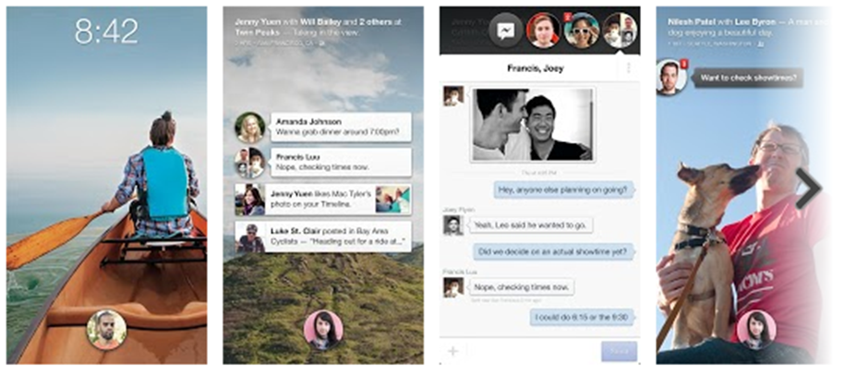
Task: Open Amanda Johnson's dinner notification
Action: 338,127
